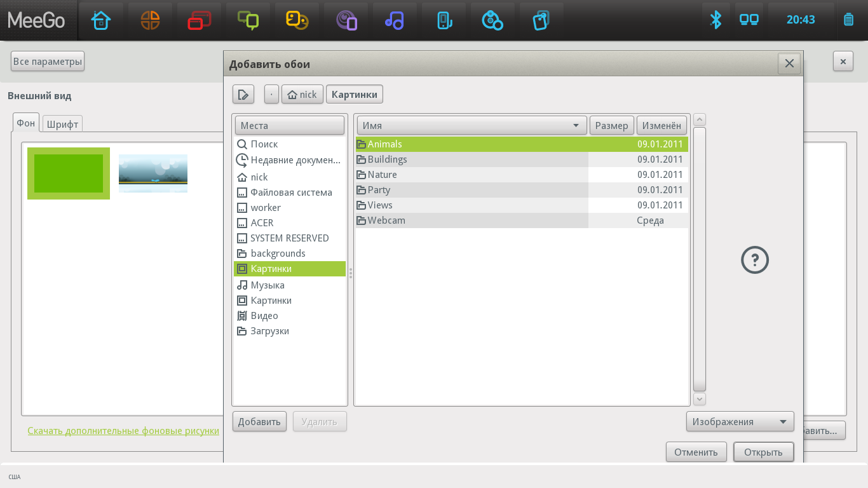Select the Фон tab
Screen dimensions: 868x488
[x=26, y=123]
